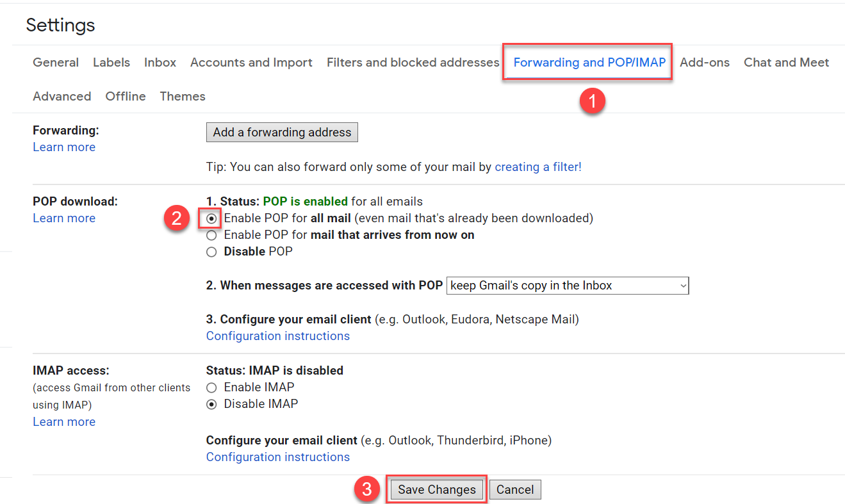This screenshot has height=504, width=845.
Task: Click Add a forwarding address button
Action: point(282,133)
